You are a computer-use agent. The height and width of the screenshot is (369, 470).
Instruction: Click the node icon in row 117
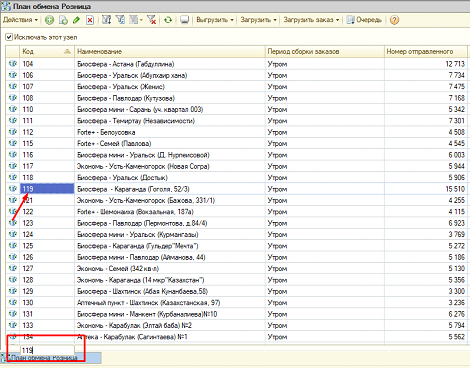click(x=13, y=166)
